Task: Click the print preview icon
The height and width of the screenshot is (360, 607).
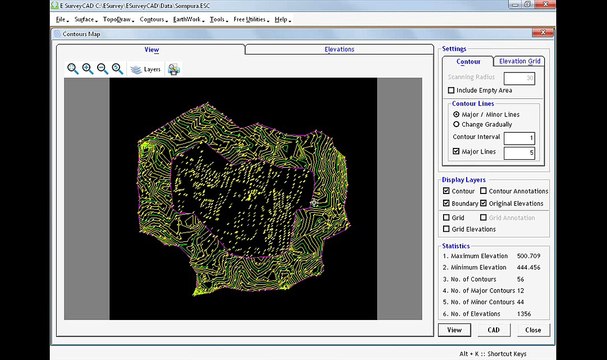Action: point(174,69)
